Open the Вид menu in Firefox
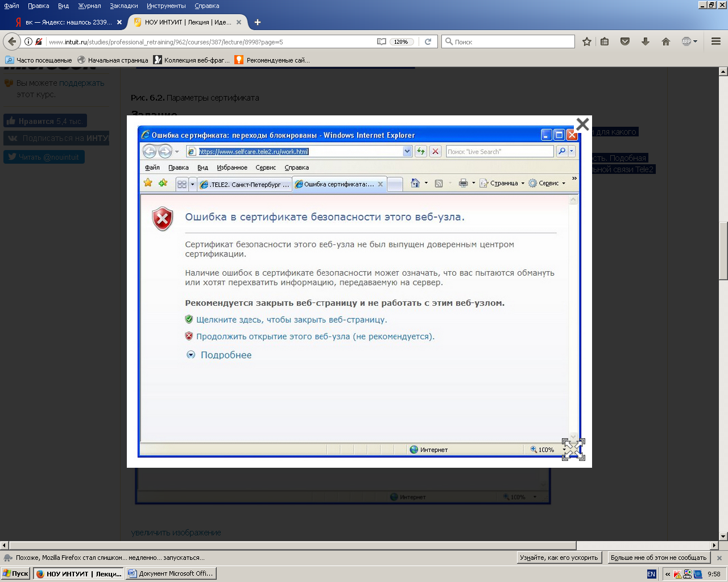 pyautogui.click(x=63, y=6)
